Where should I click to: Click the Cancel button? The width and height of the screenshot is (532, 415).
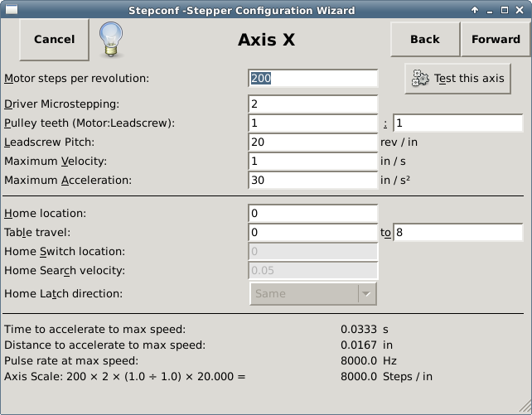(x=54, y=39)
